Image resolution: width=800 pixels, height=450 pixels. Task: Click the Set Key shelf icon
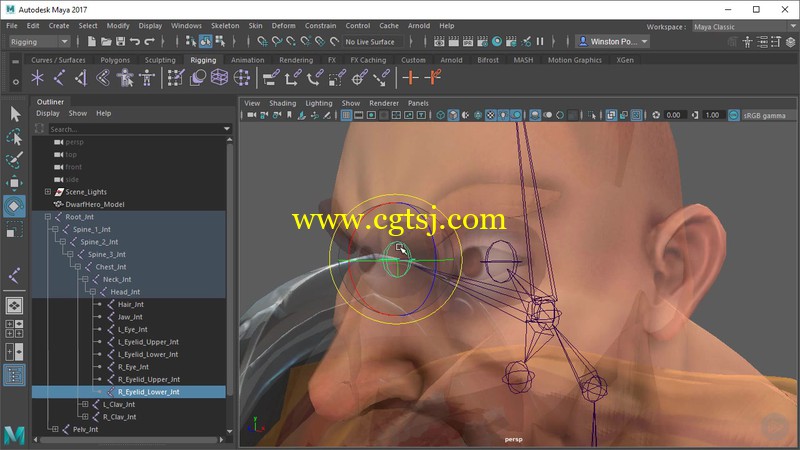[410, 78]
